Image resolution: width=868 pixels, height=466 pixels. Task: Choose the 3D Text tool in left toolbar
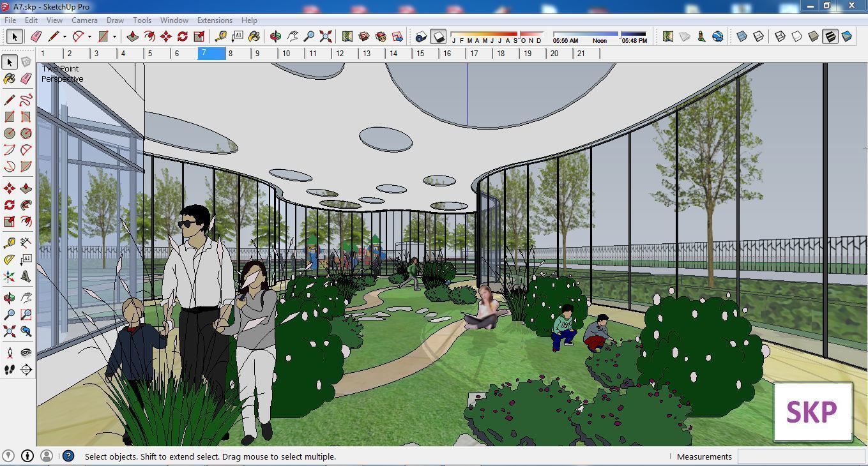tap(26, 276)
